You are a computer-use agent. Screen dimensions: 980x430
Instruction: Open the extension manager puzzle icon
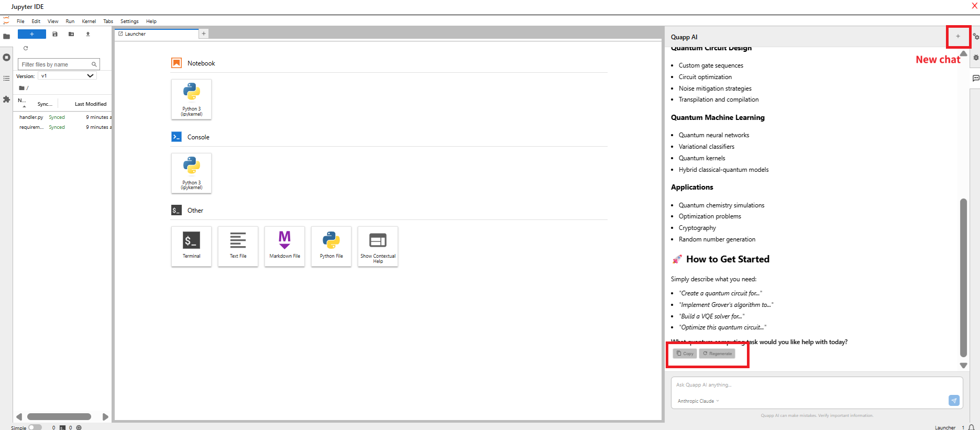(6, 100)
